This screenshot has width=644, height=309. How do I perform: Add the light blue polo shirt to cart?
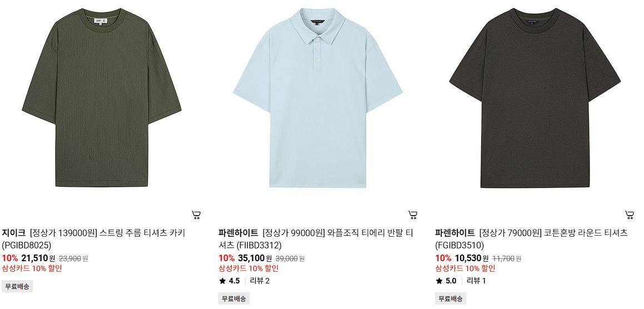[413, 215]
